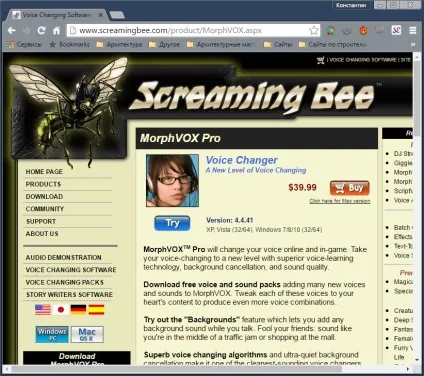Open the Bookmarks bookmark item
Image resolution: width=424 pixels, height=376 pixels.
(70, 44)
